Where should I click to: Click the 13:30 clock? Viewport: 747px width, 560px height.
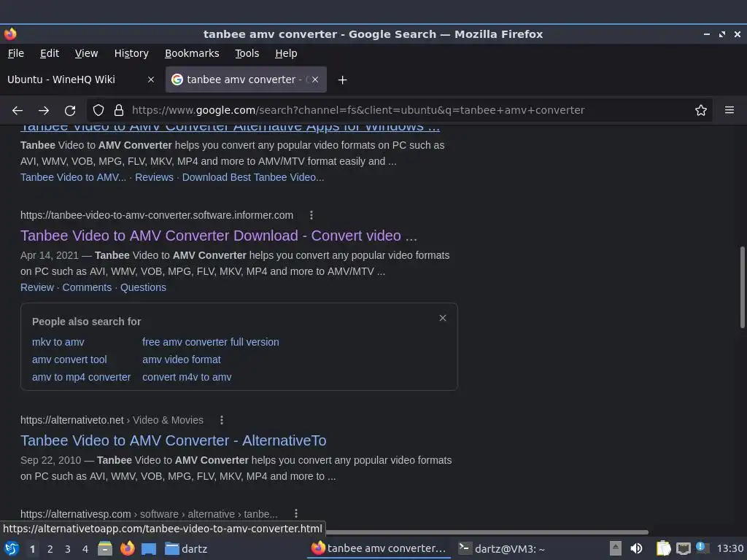coord(730,548)
